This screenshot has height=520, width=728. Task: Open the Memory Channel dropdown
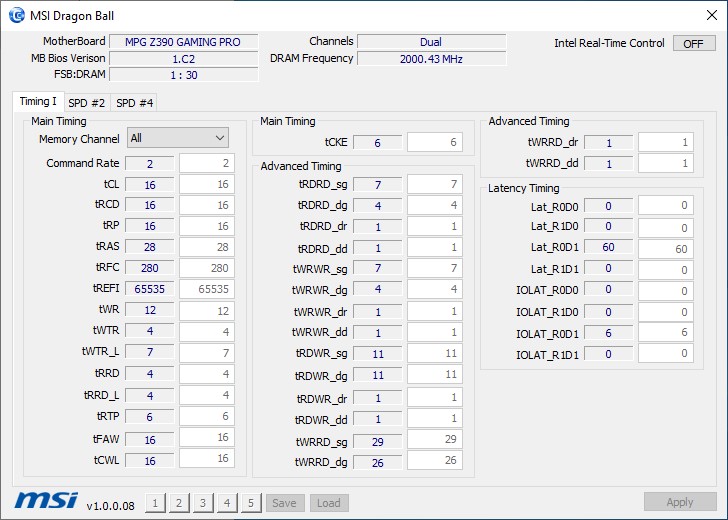pyautogui.click(x=178, y=138)
